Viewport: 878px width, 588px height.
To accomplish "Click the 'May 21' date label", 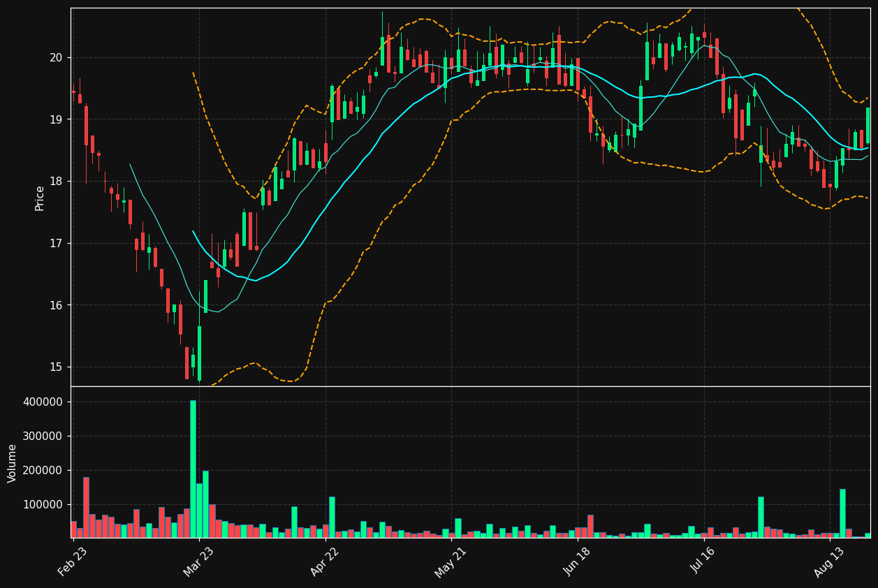I will point(451,561).
